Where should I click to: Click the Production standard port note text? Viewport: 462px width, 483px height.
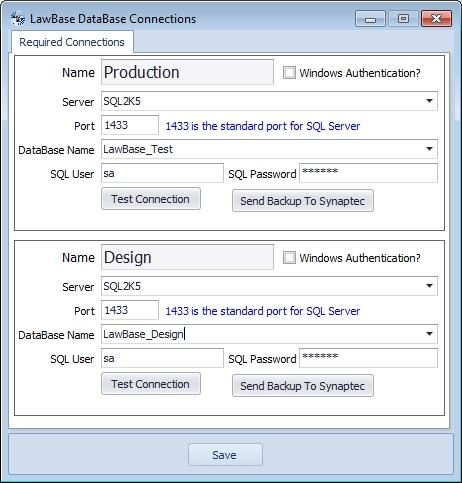(263, 126)
